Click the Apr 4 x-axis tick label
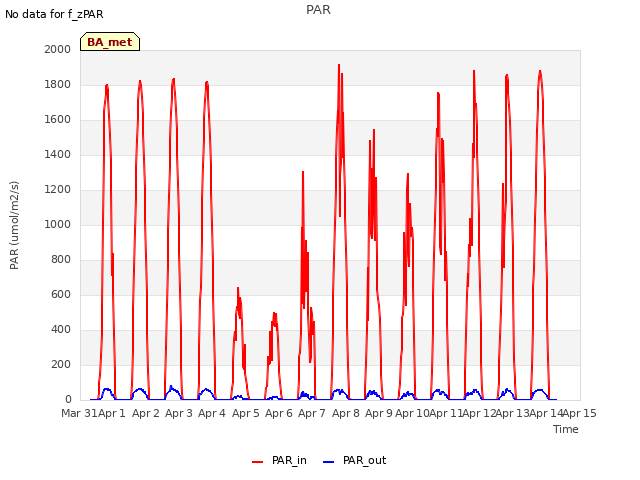 212,413
